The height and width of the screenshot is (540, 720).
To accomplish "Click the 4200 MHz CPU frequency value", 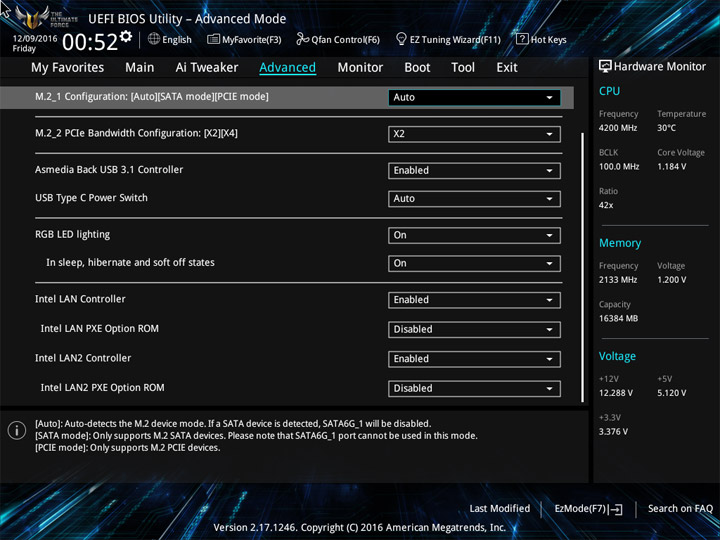I will (x=618, y=128).
